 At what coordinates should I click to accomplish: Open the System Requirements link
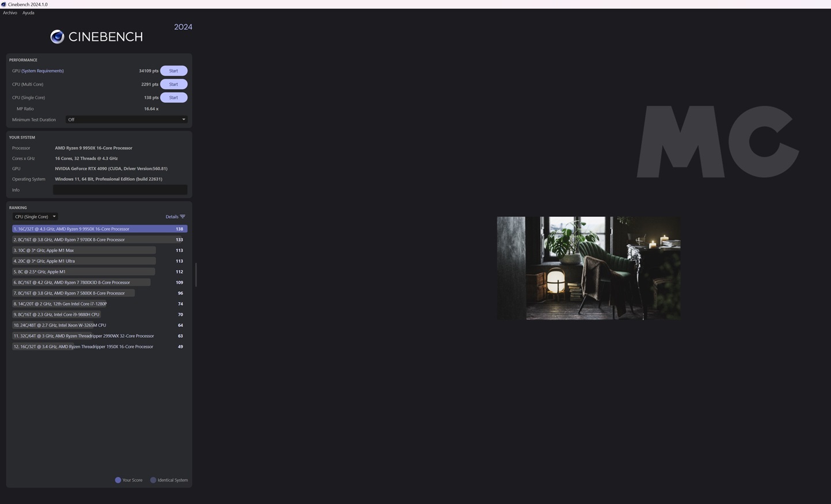click(x=43, y=71)
